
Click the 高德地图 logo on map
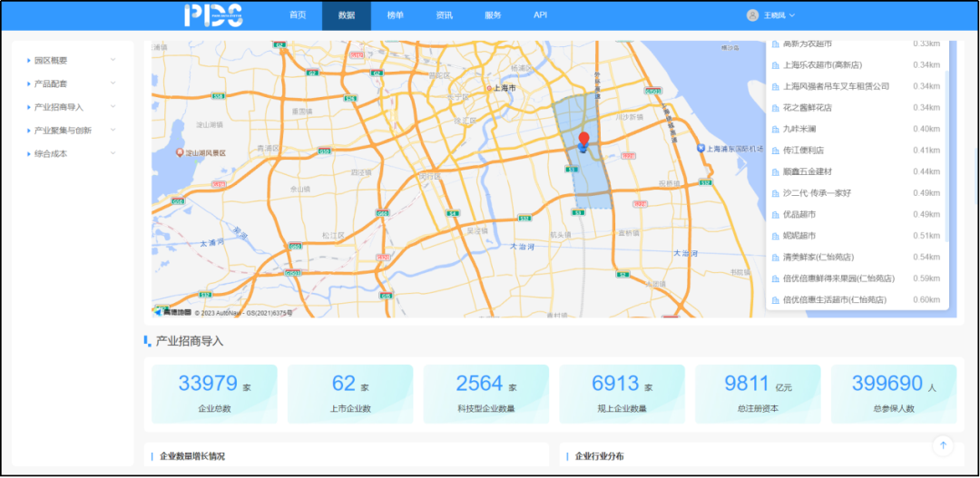pos(172,313)
